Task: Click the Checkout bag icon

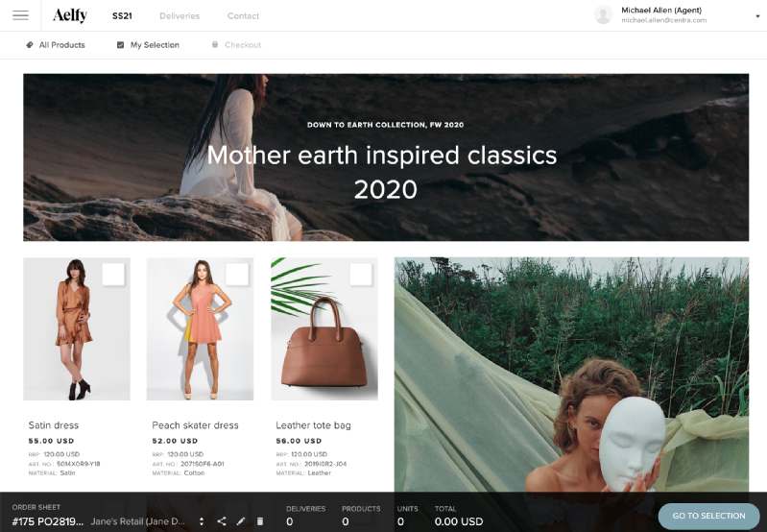Action: 215,44
